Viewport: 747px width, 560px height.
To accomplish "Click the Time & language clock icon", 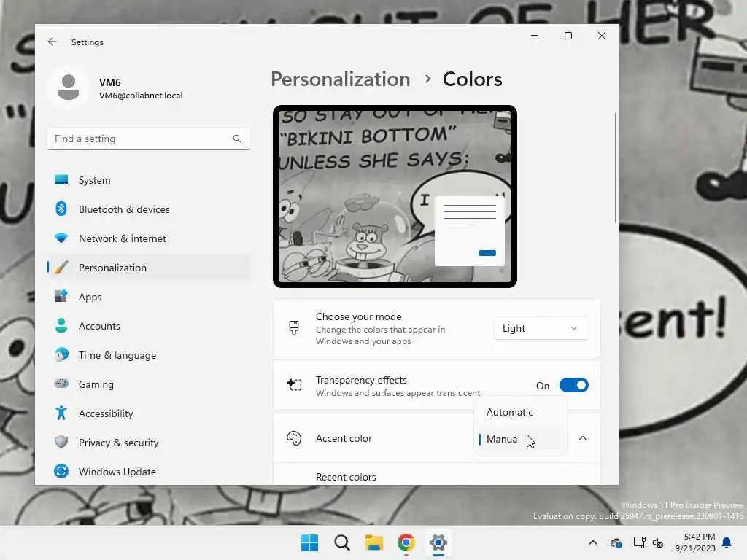I will [61, 355].
